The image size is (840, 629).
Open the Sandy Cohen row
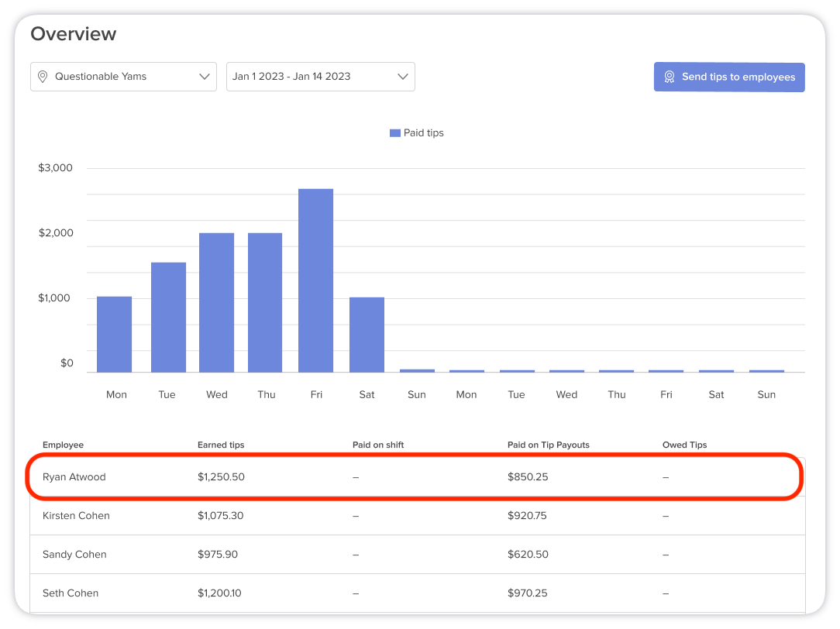point(74,555)
